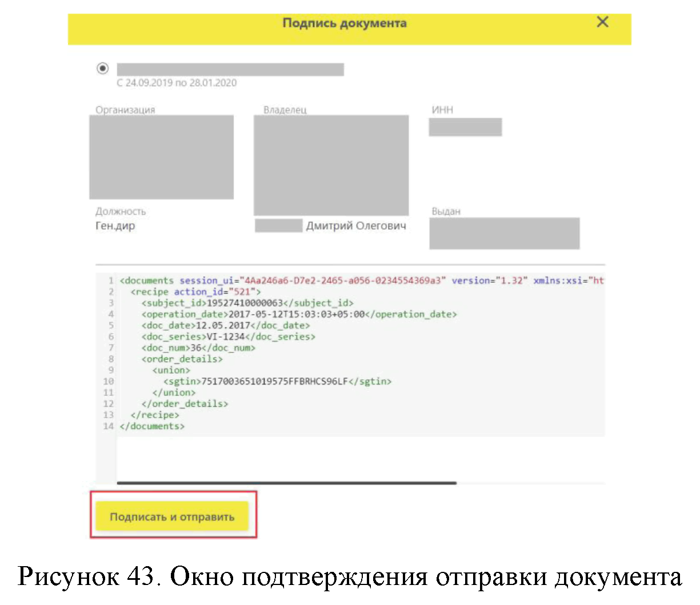Click the redacted ИНН field
Screen dimensions: 700x605
point(465,127)
